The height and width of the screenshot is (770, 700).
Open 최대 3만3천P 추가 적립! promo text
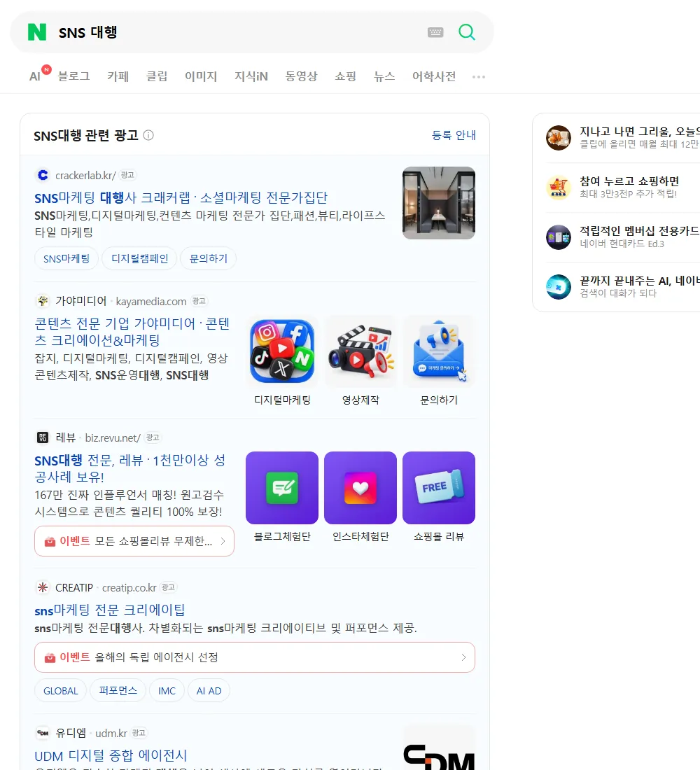coord(629,194)
